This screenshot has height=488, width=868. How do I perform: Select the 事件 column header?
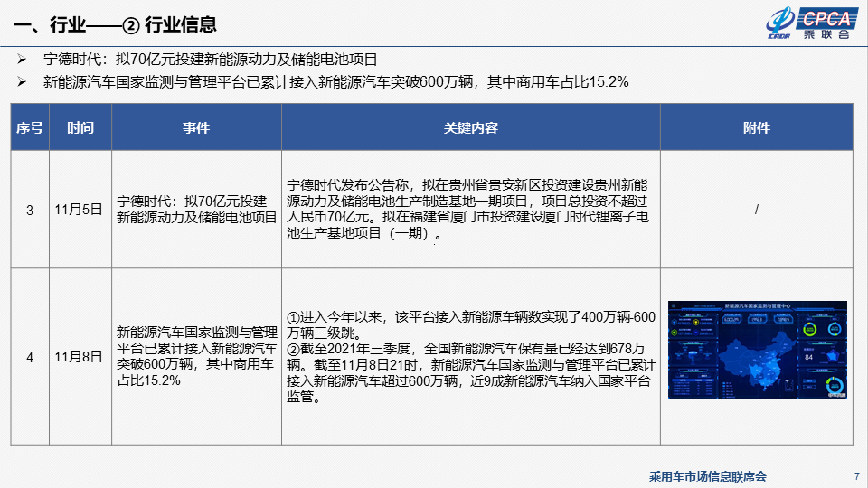click(x=196, y=127)
